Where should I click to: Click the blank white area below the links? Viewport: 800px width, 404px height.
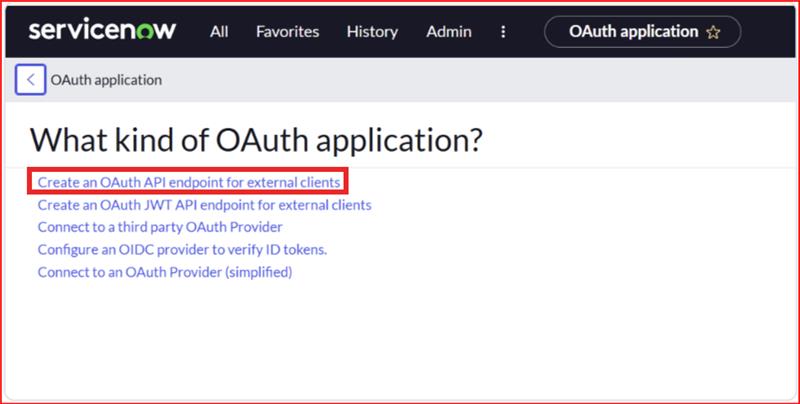click(x=400, y=340)
